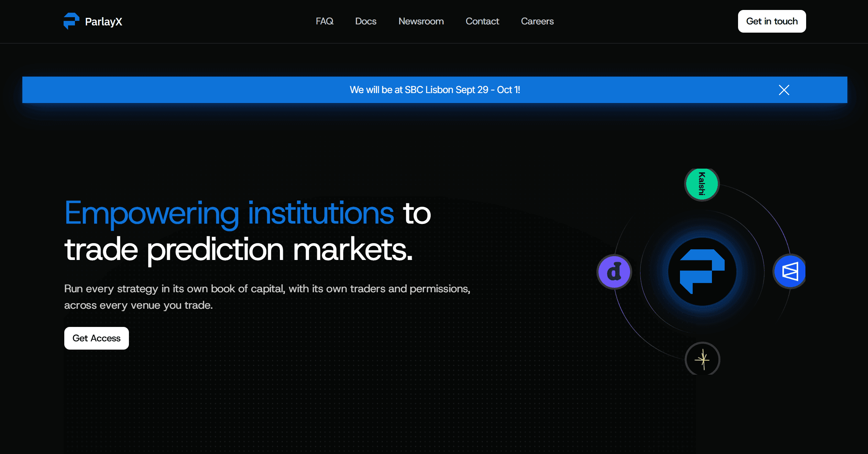Navigate to the Contact page
The image size is (868, 454).
coord(482,21)
